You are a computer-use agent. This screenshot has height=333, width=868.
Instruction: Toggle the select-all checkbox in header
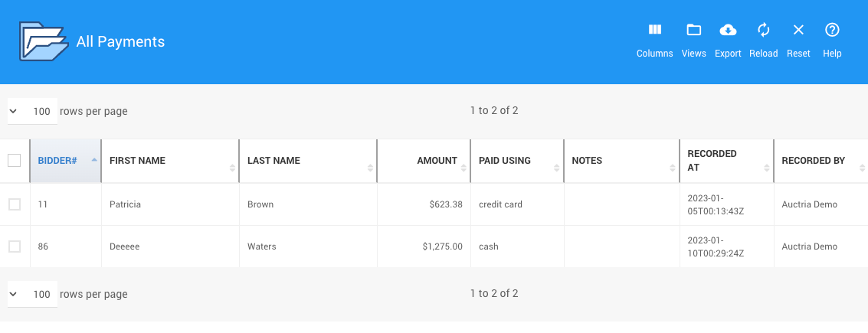pos(15,161)
